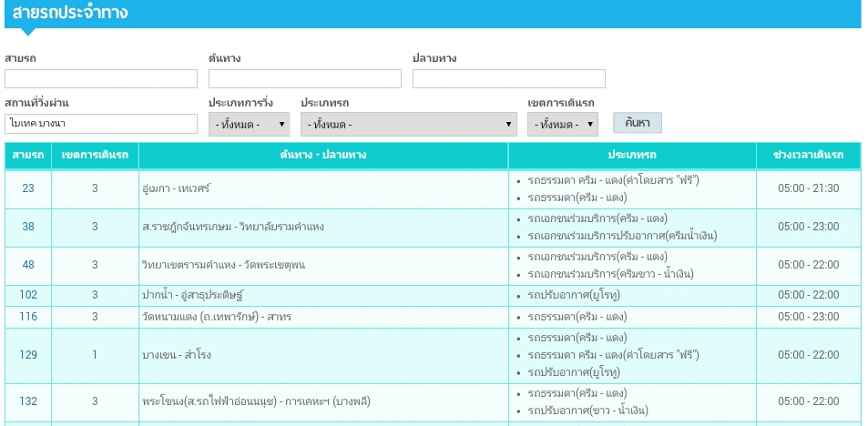
Task: Open the ประเภทการวิ่ง dropdown
Action: click(249, 125)
